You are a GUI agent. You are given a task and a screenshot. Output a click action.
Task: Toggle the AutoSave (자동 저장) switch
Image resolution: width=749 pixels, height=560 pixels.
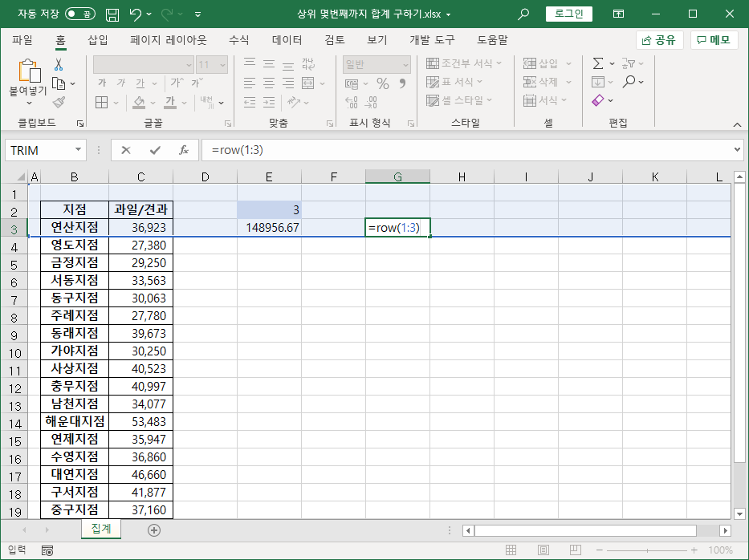(79, 14)
